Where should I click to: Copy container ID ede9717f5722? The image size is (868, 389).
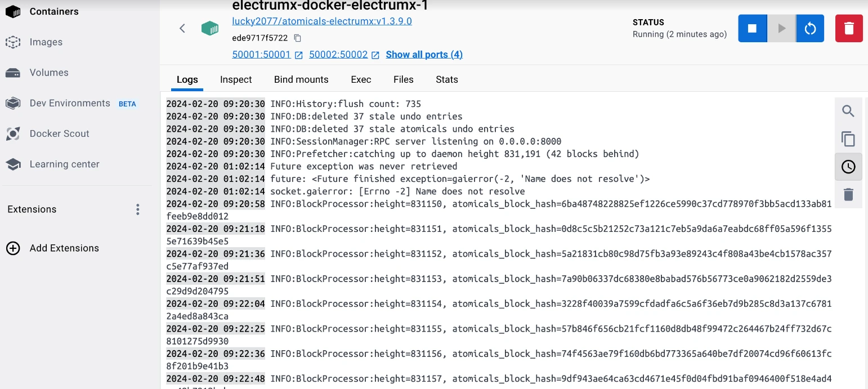(298, 38)
